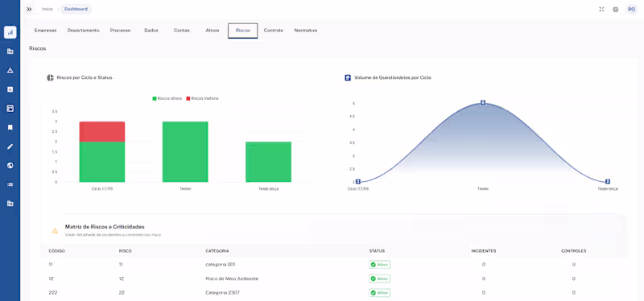Click the report chart icon below the warning icon
The height and width of the screenshot is (301, 644).
pyautogui.click(x=10, y=89)
